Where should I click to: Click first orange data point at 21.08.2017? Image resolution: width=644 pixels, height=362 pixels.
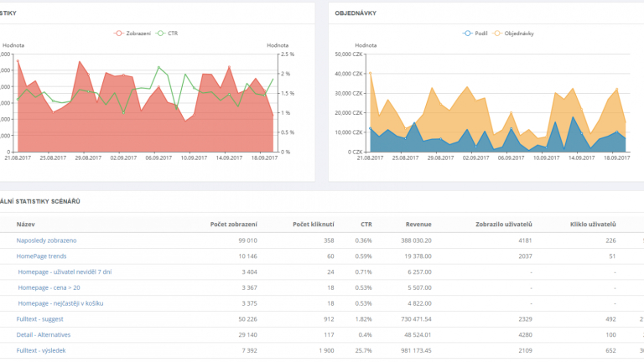(371, 74)
